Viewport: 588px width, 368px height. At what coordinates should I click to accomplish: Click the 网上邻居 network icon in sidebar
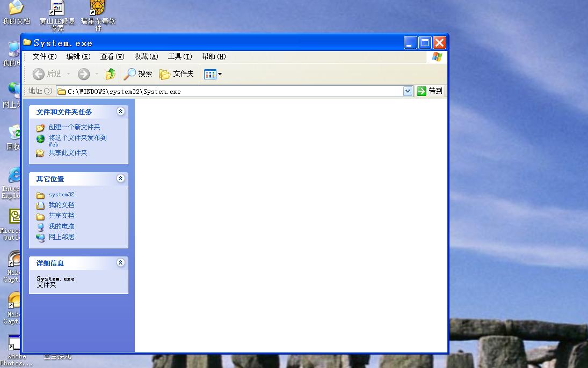pyautogui.click(x=40, y=238)
